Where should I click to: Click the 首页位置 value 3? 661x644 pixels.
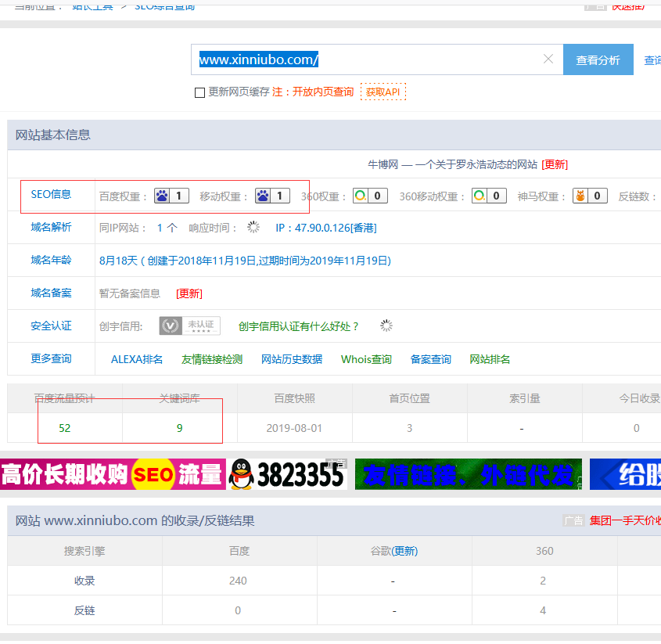tap(409, 428)
